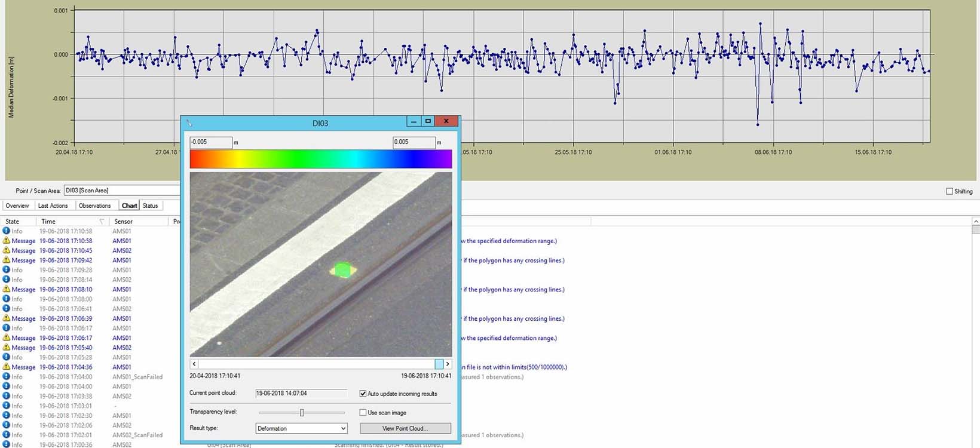Enable the Use scan image checkbox

(363, 413)
